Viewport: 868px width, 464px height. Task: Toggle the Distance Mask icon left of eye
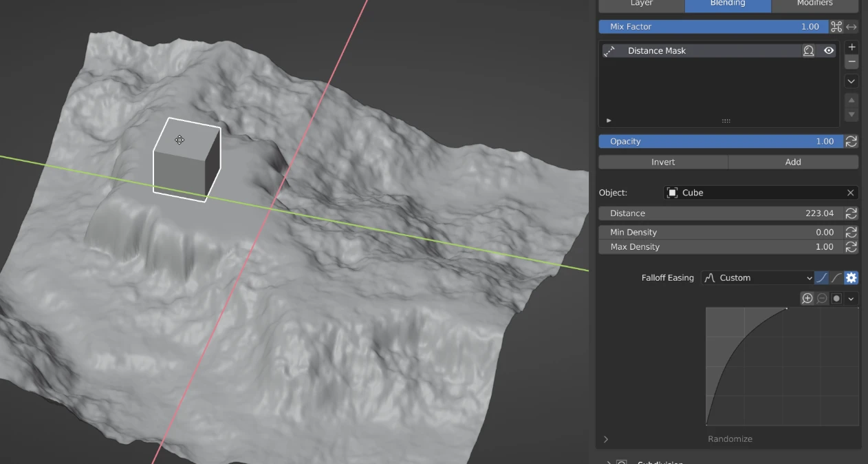[x=809, y=51]
